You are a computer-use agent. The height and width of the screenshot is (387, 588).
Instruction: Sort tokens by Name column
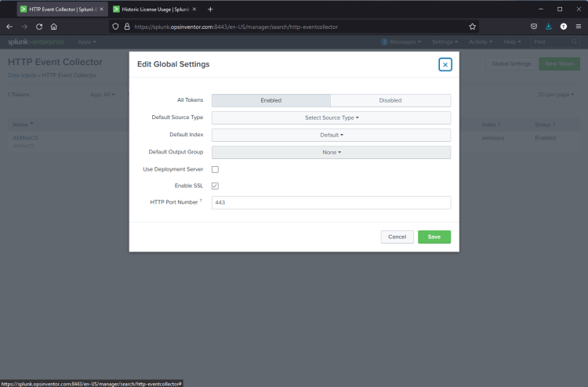click(23, 125)
